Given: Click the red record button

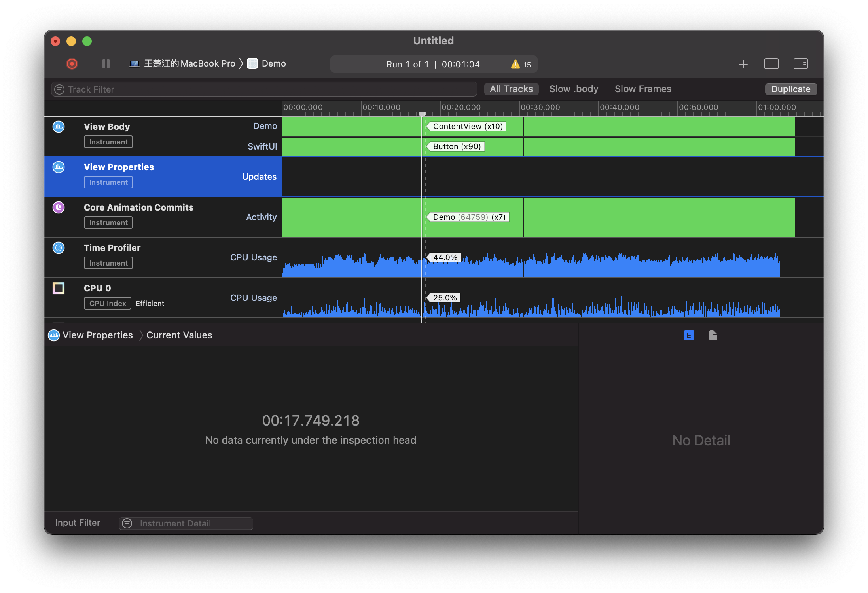Looking at the screenshot, I should (72, 64).
